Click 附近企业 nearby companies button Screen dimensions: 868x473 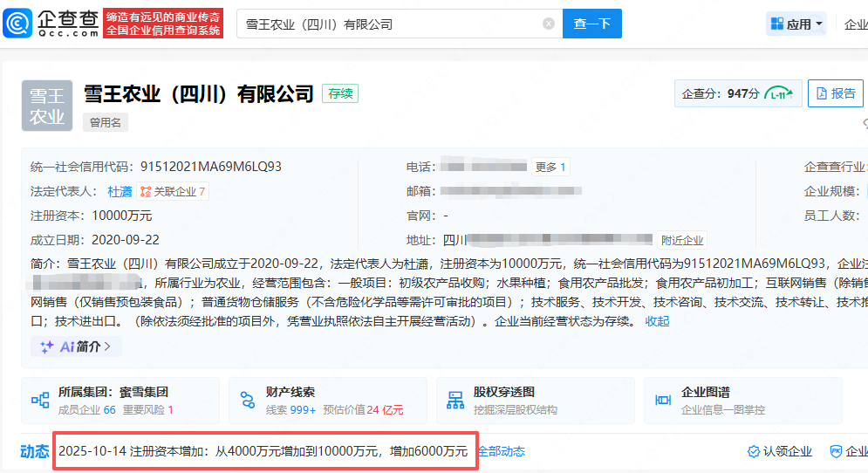point(682,240)
